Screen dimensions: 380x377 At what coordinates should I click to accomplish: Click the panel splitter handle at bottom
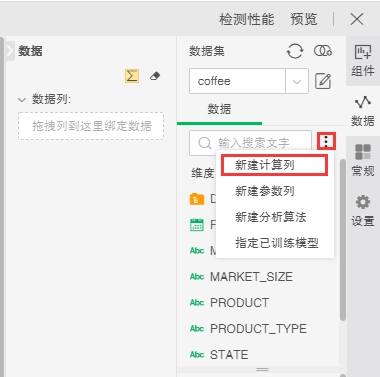point(262,369)
